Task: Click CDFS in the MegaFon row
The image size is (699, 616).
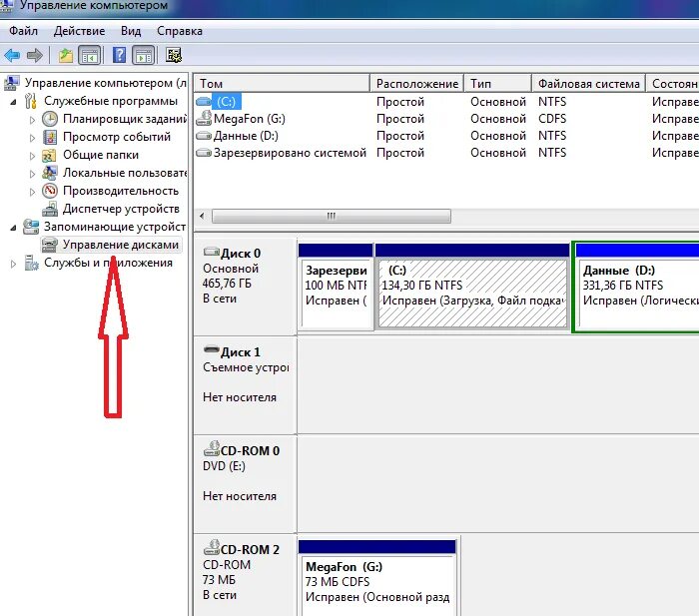Action: tap(552, 119)
